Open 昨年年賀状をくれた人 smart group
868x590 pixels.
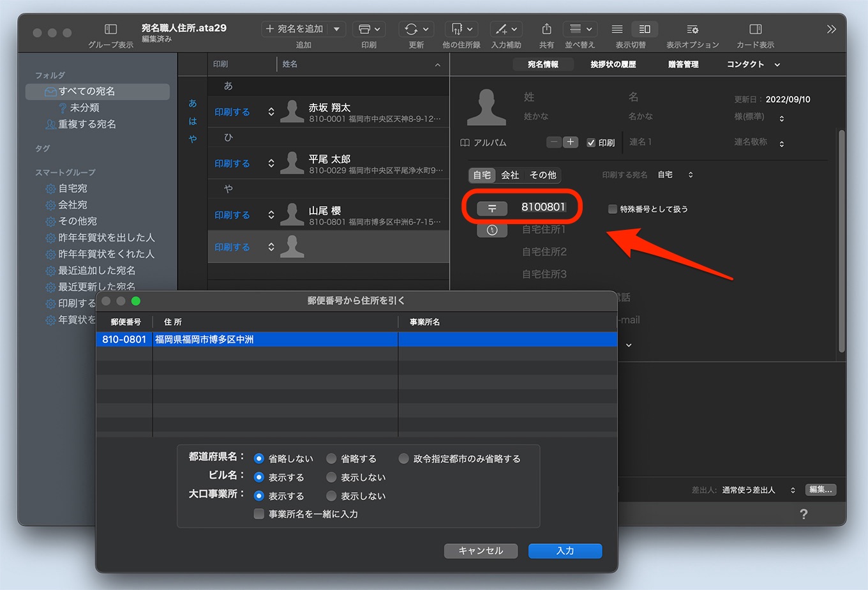click(x=107, y=254)
